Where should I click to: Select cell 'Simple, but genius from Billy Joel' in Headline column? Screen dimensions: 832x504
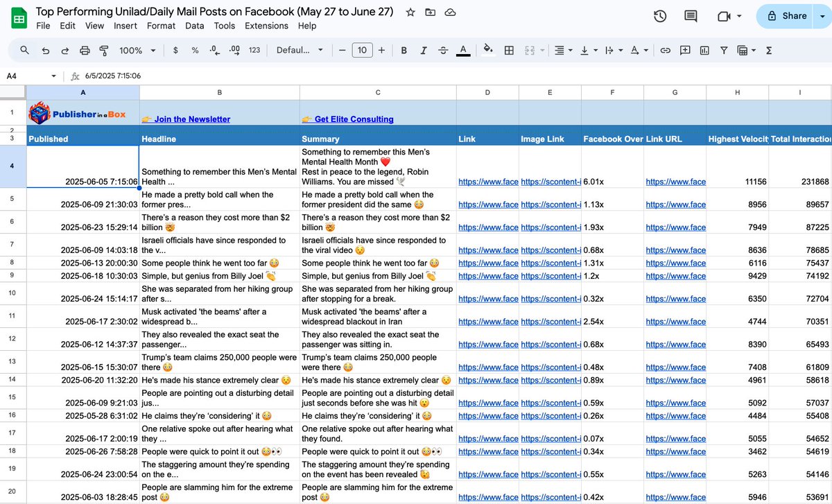click(220, 275)
